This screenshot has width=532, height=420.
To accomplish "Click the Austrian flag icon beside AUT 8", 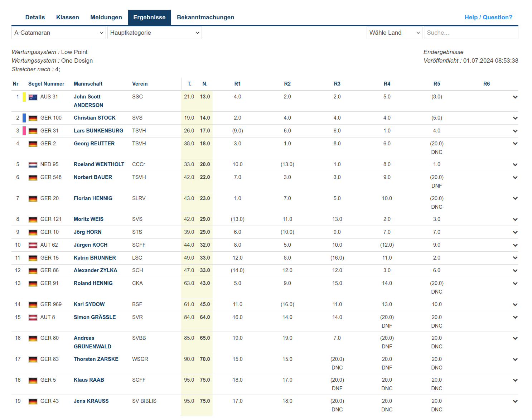I will 33,318.
